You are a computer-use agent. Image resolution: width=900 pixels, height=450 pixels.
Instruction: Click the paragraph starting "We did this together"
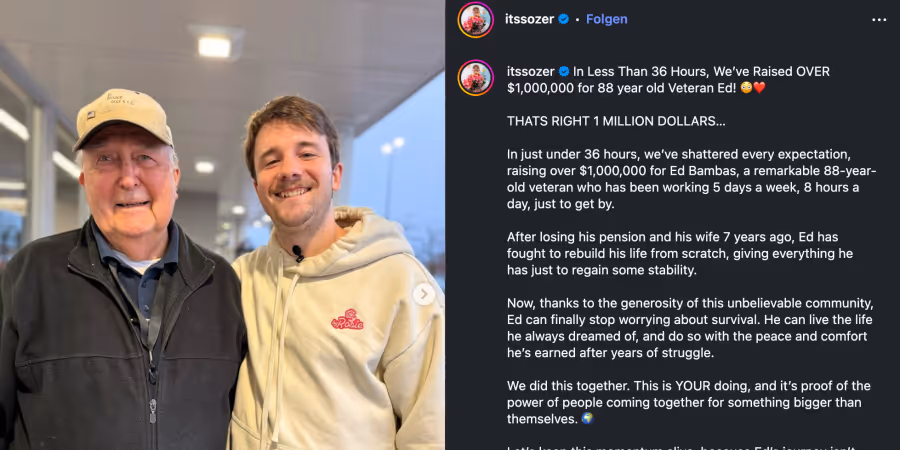pyautogui.click(x=688, y=402)
